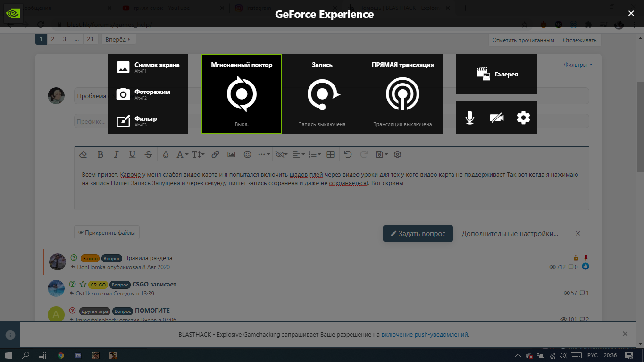Open text color droplet picker

(x=166, y=154)
